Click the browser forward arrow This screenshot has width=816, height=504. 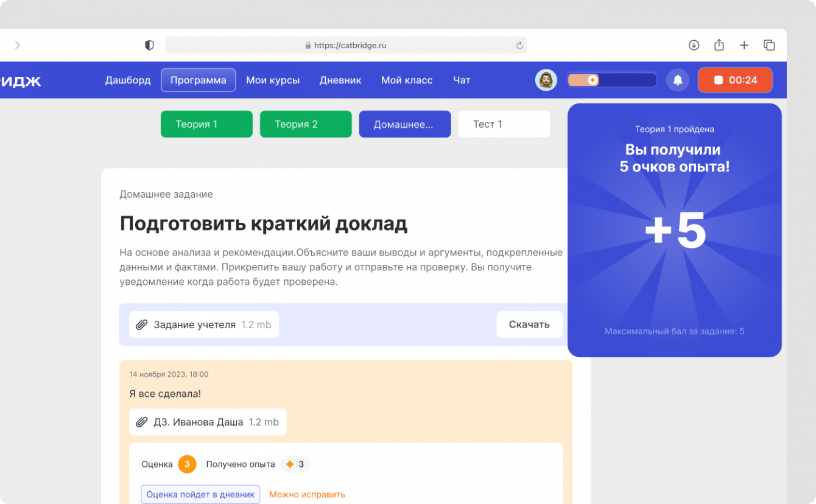[18, 45]
